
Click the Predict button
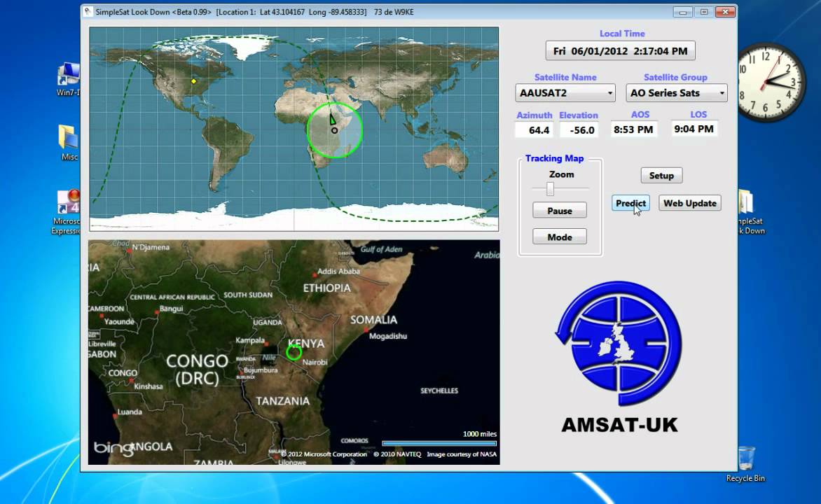[x=630, y=203]
